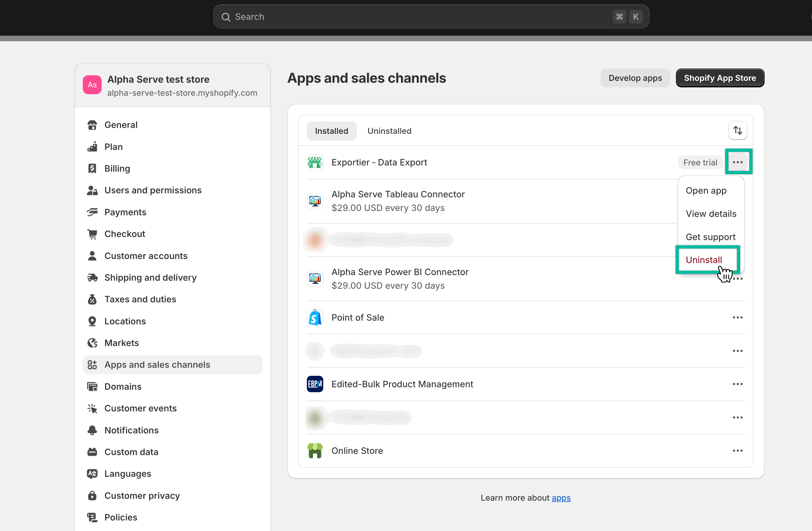Open the Users and permissions settings page
Viewport: 812px width, 531px height.
(x=173, y=190)
